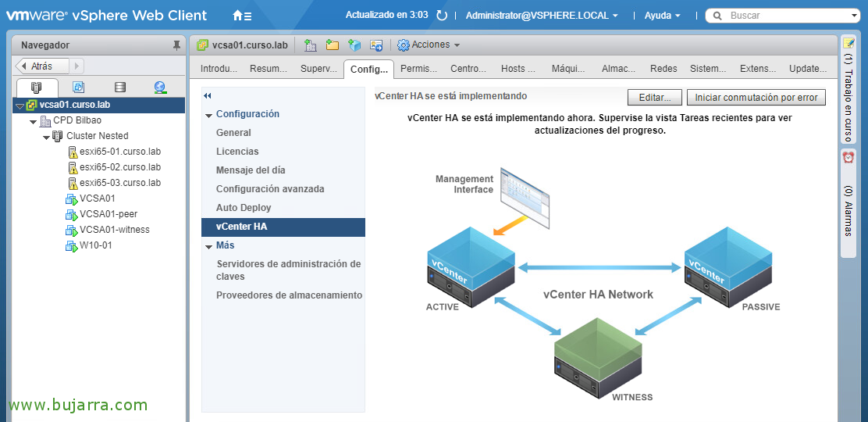868x422 pixels.
Task: Switch to the Permisos tab
Action: pos(418,69)
